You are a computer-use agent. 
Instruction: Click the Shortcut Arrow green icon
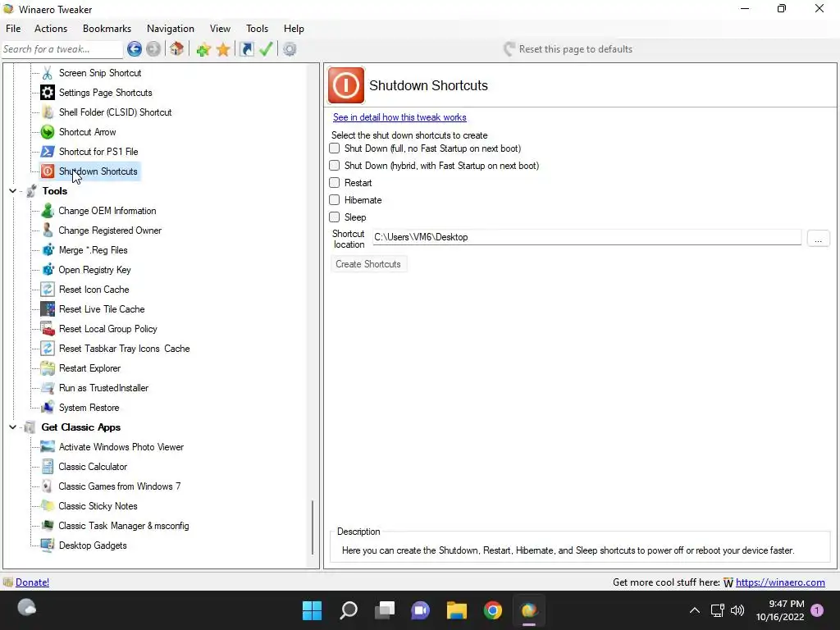[x=48, y=132]
